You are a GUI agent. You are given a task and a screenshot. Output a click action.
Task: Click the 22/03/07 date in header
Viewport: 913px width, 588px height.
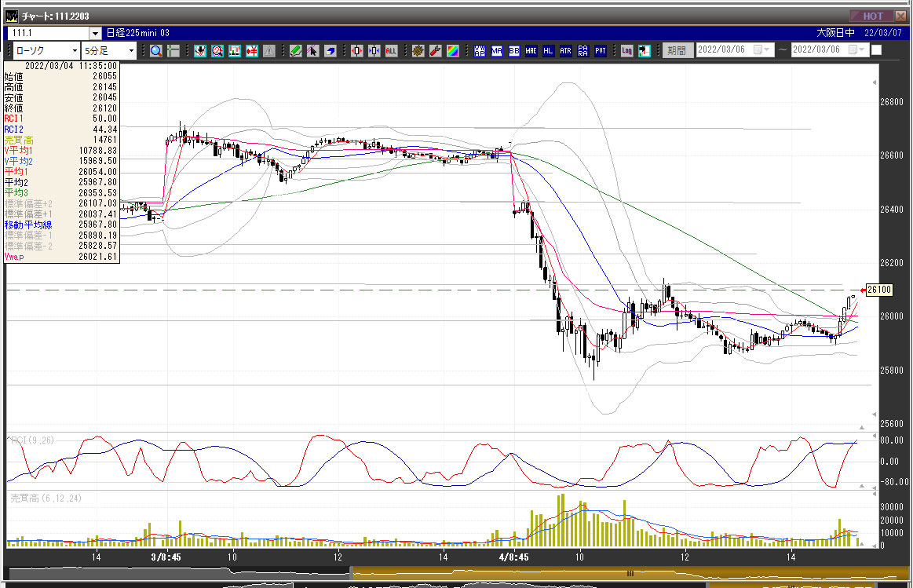[882, 33]
